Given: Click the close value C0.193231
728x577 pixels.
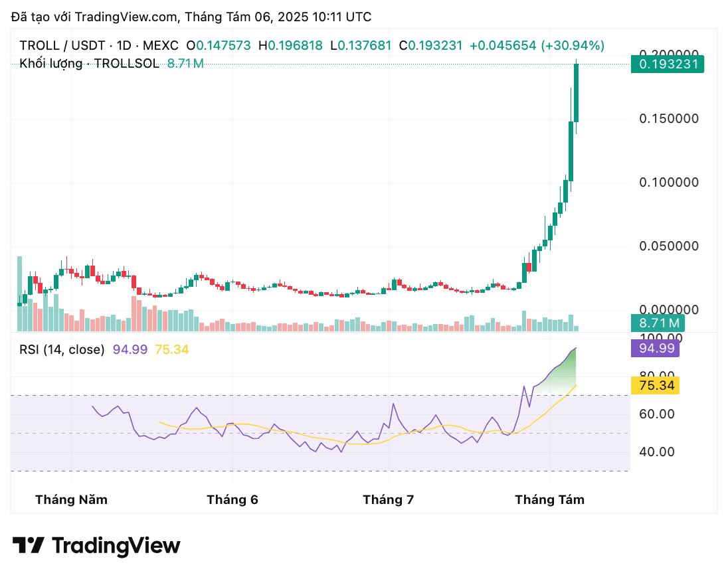Looking at the screenshot, I should (x=430, y=46).
